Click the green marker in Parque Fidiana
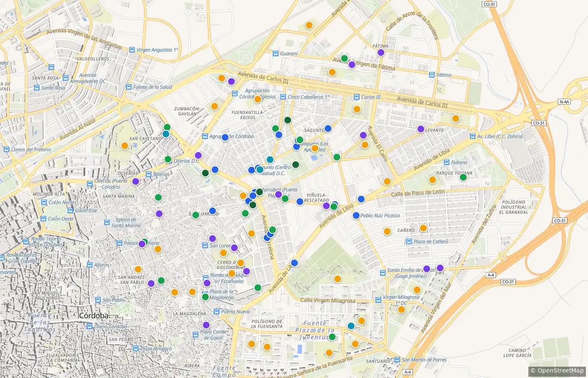Image resolution: width=588 pixels, height=378 pixels. (x=463, y=177)
